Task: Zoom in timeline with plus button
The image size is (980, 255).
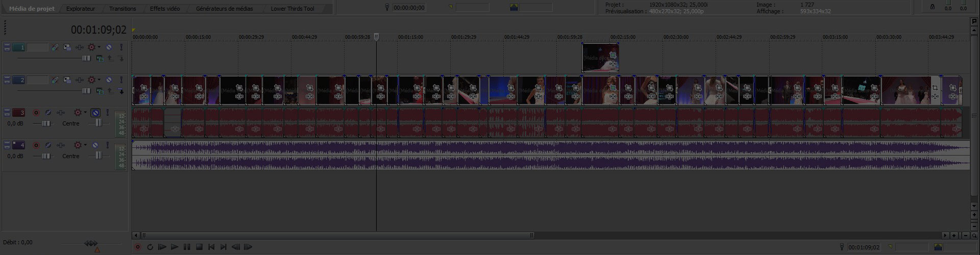Action: click(954, 236)
